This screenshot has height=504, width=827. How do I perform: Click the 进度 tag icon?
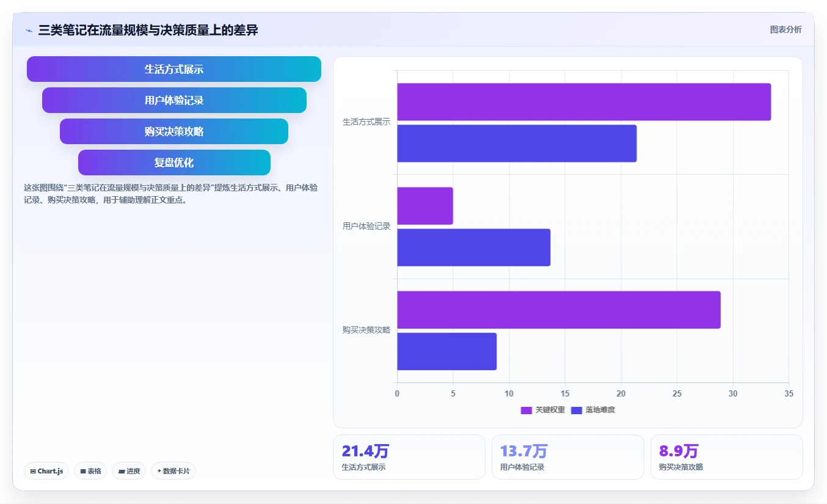click(122, 471)
